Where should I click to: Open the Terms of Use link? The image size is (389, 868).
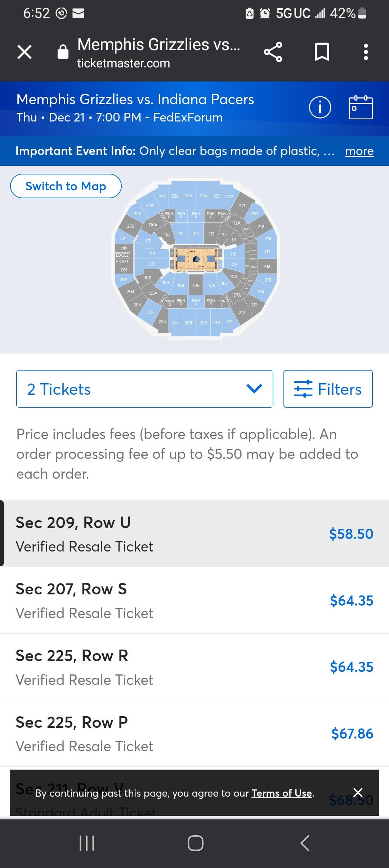(x=282, y=793)
